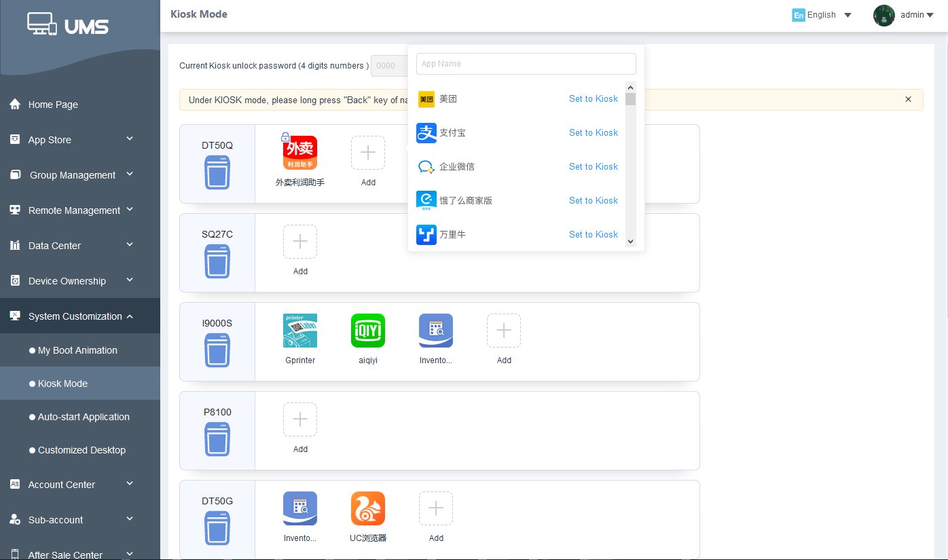Screen dimensions: 948x560
Task: Click the Data Center chart icon
Action: point(15,246)
